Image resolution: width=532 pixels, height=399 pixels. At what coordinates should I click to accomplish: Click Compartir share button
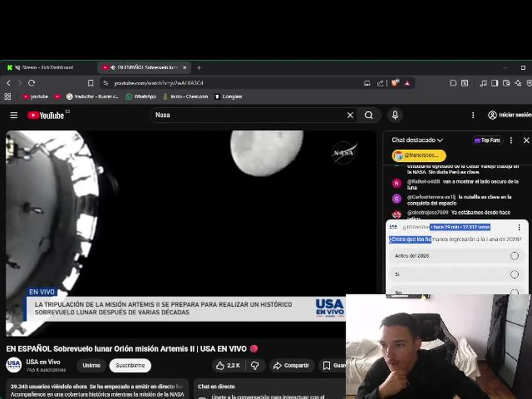click(291, 365)
